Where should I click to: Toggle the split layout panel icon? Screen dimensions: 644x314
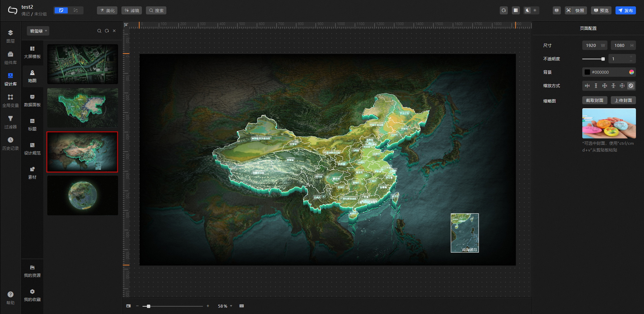[516, 10]
